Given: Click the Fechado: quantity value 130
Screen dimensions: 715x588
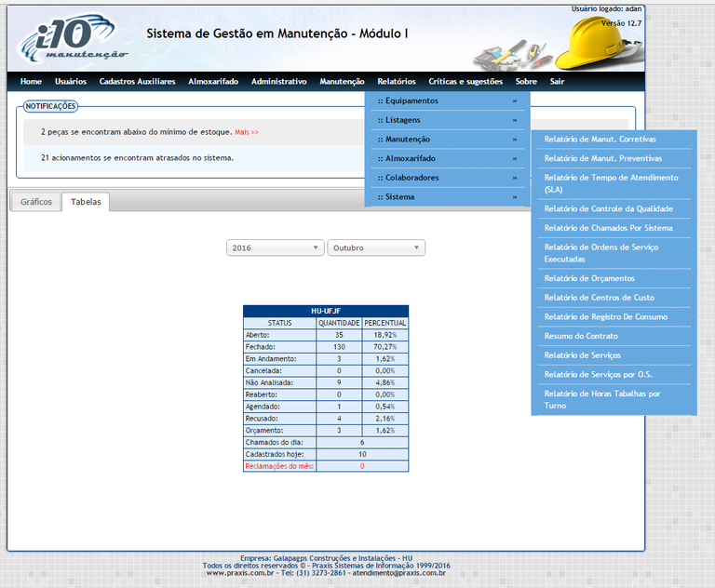Looking at the screenshot, I should [339, 347].
